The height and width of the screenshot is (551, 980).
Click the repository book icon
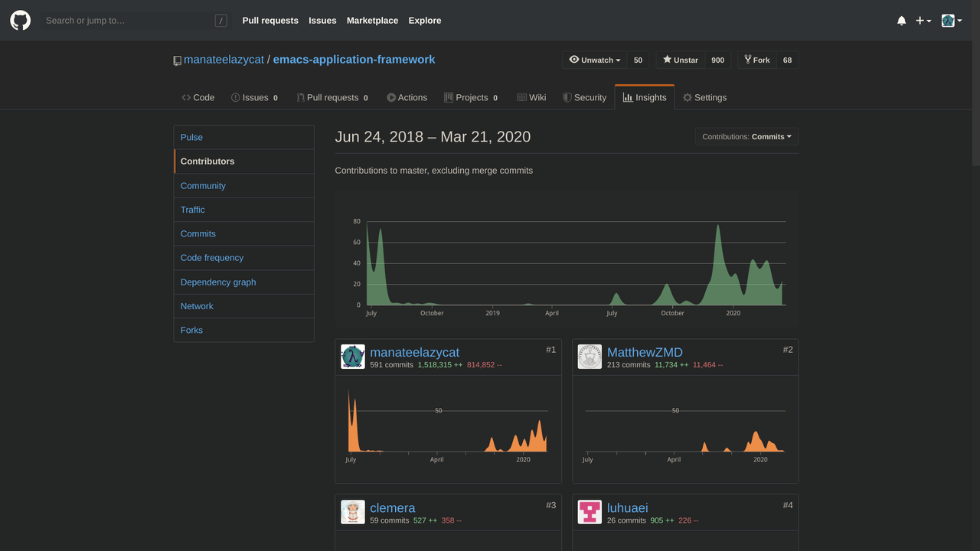(x=178, y=60)
